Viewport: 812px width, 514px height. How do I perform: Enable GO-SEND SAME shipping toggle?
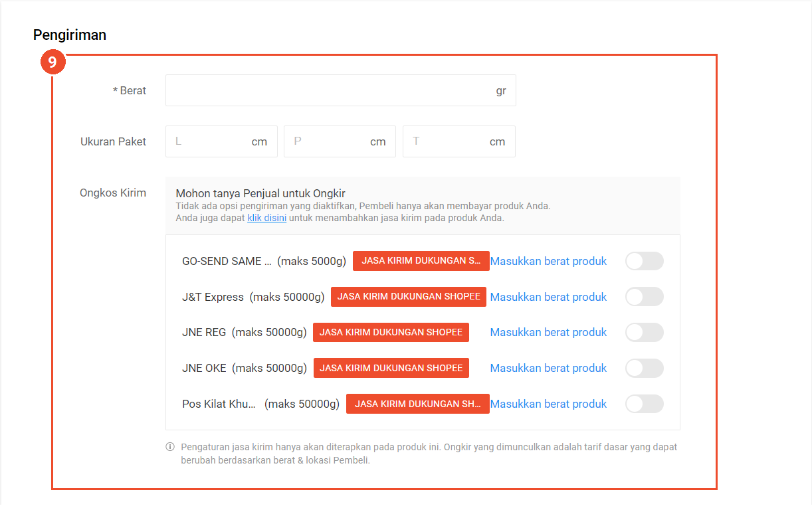644,261
